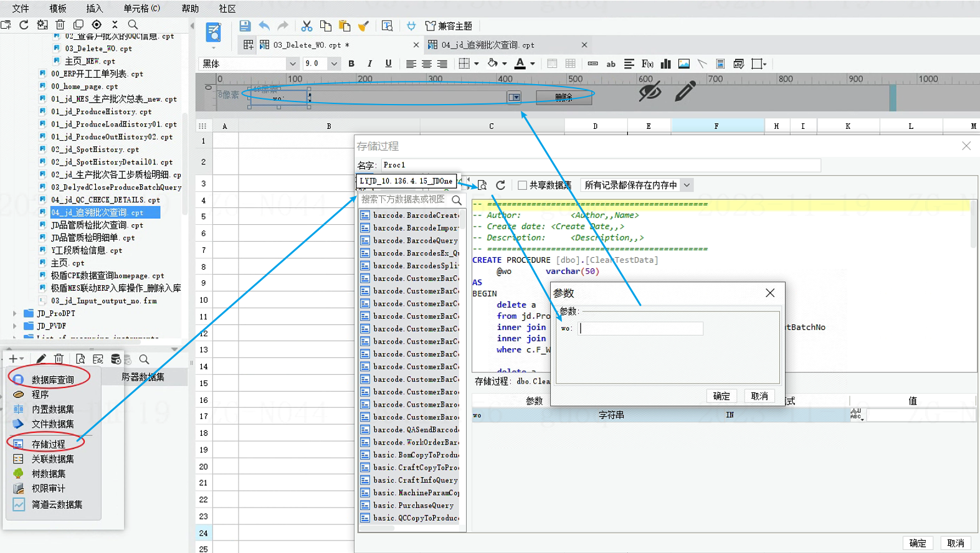The image size is (980, 553).
Task: Expand the JD_PVDF folder
Action: click(15, 326)
